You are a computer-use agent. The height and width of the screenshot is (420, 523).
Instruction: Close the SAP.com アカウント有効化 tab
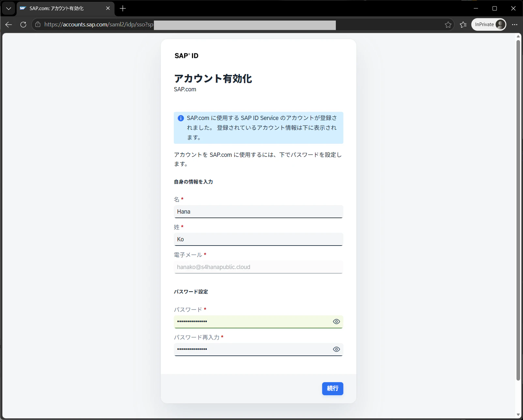108,8
